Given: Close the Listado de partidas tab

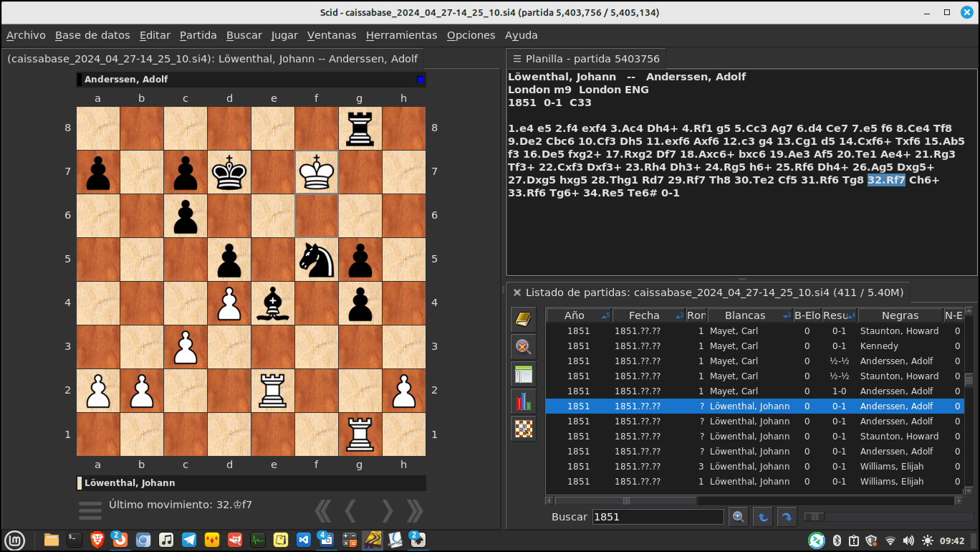Looking at the screenshot, I should pyautogui.click(x=516, y=292).
